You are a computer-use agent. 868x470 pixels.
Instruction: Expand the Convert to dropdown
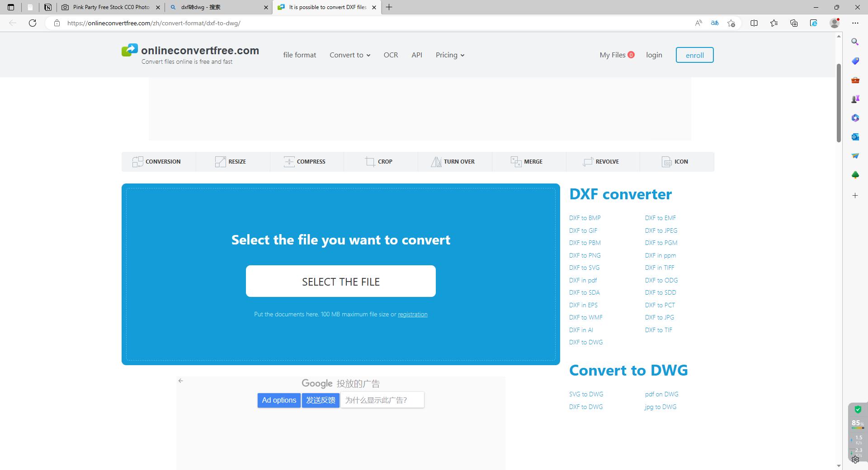pos(349,55)
